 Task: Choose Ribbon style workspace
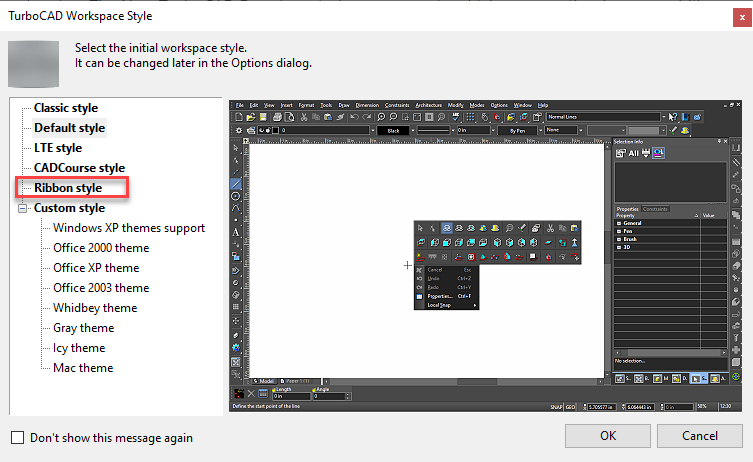tap(68, 188)
